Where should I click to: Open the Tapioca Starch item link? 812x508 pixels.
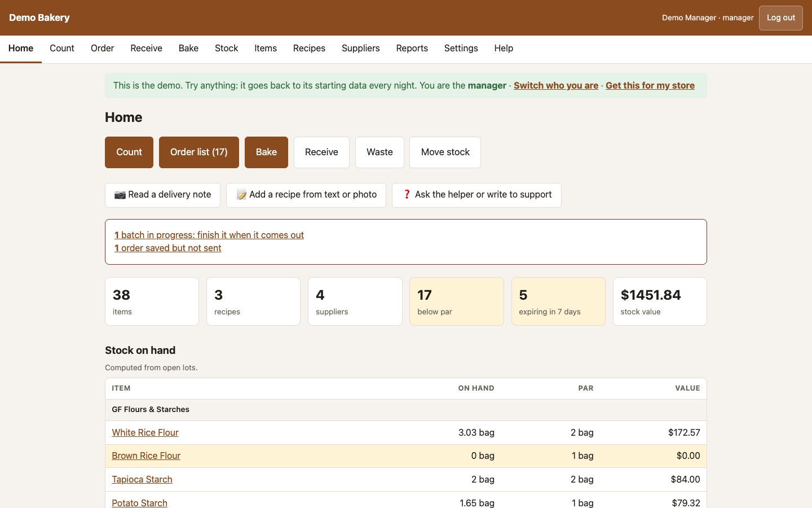coord(142,480)
